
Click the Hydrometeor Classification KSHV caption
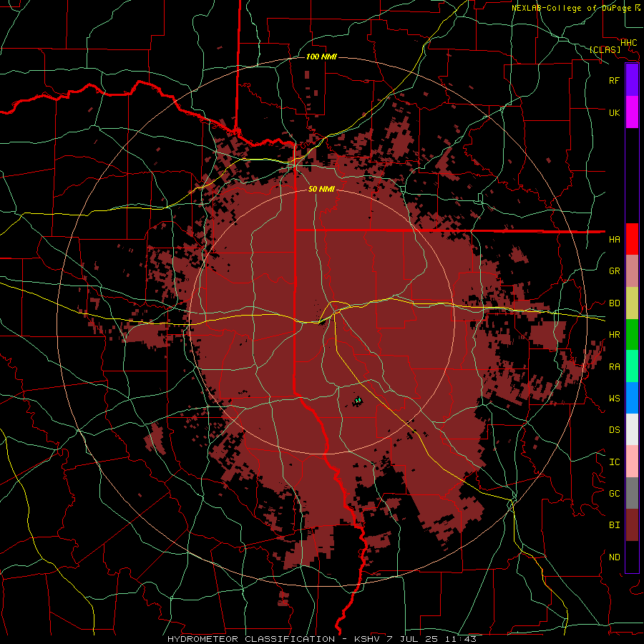click(322, 639)
